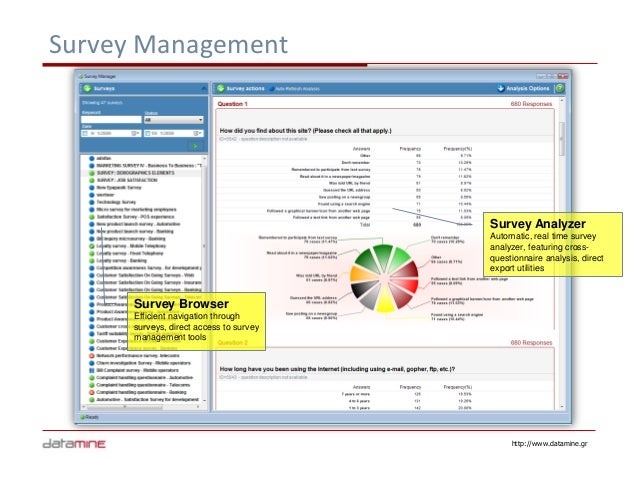Click the blue icon beside Micro survey for marketing employees
This screenshot has width=638, height=479.
point(92,210)
